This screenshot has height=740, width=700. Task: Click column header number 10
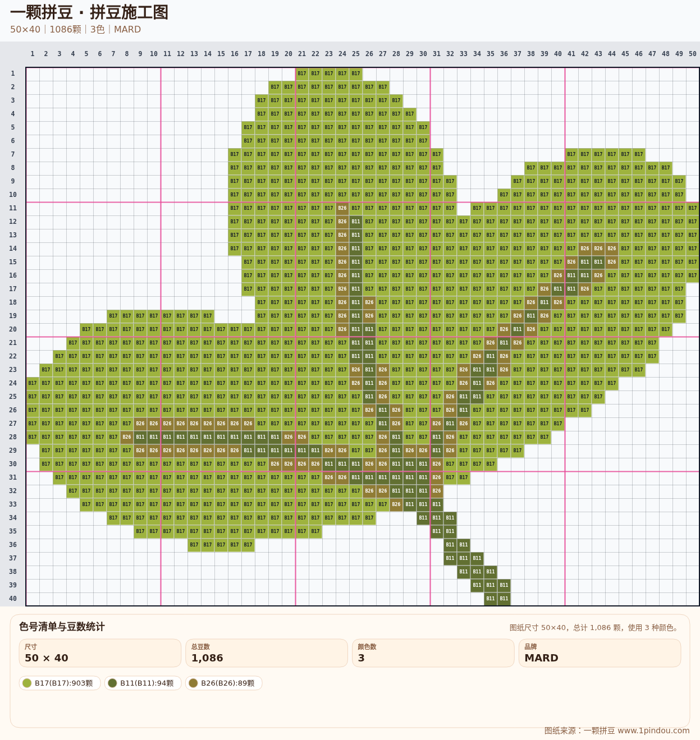pyautogui.click(x=154, y=54)
